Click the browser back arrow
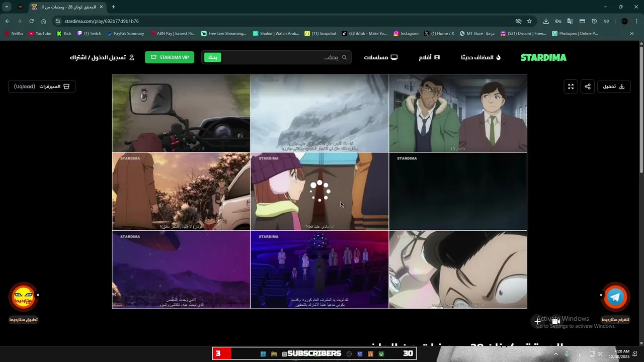 tap(7, 21)
